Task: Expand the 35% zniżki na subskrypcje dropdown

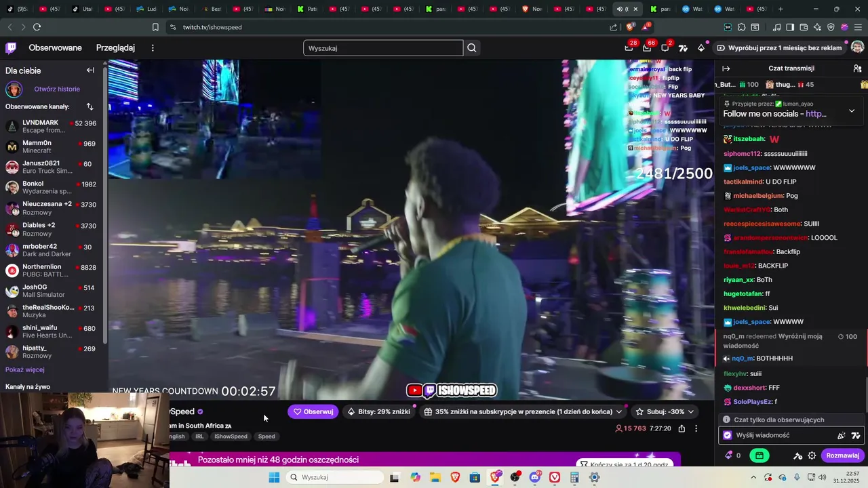Action: tap(618, 411)
